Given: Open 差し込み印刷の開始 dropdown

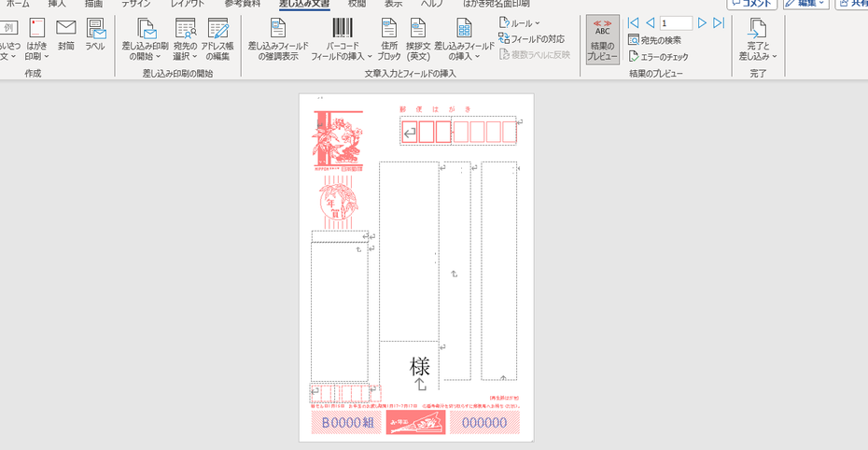Looking at the screenshot, I should pos(145,40).
